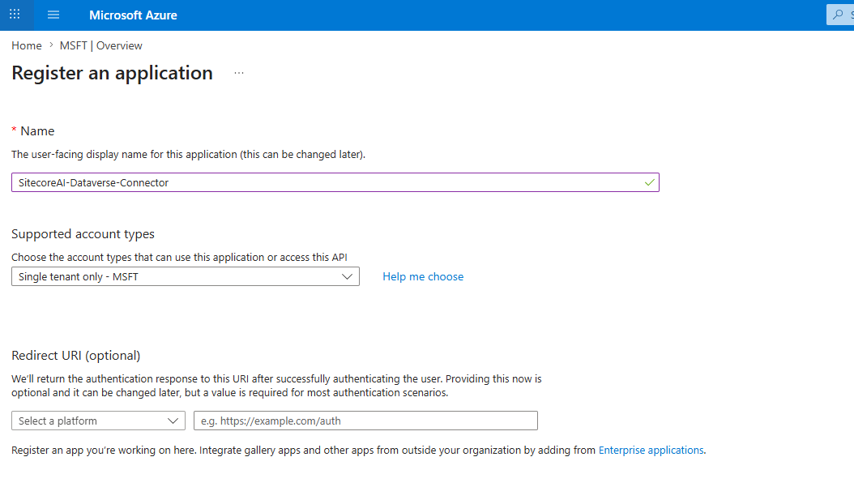Click the Microsoft Azure logo text
Image resolution: width=854 pixels, height=504 pixels.
click(x=133, y=15)
